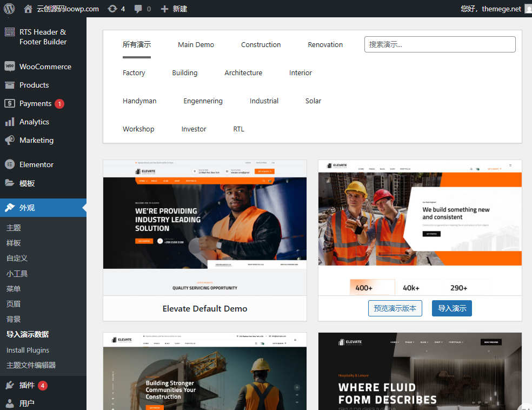This screenshot has width=532, height=410.
Task: Select the Industrial filter tab
Action: pos(264,101)
